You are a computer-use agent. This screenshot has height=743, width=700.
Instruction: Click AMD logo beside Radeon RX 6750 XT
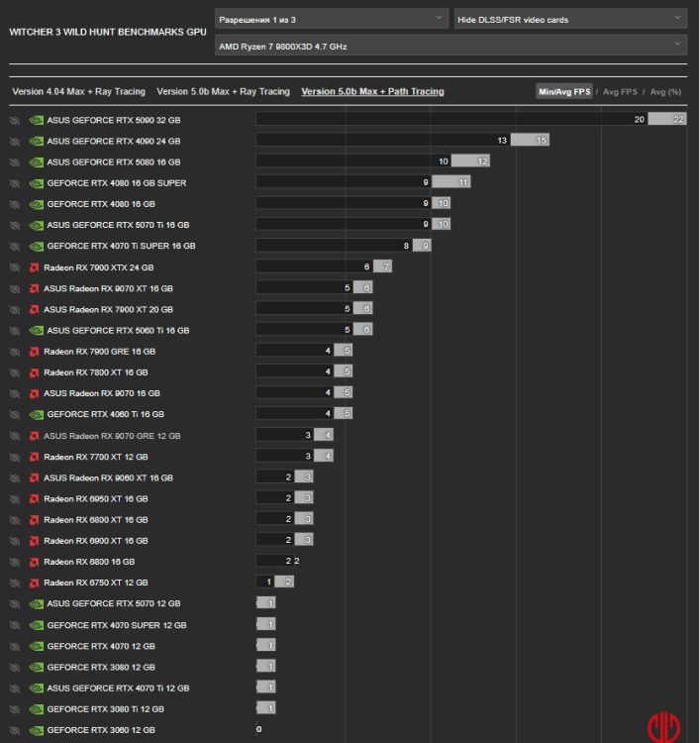click(34, 583)
